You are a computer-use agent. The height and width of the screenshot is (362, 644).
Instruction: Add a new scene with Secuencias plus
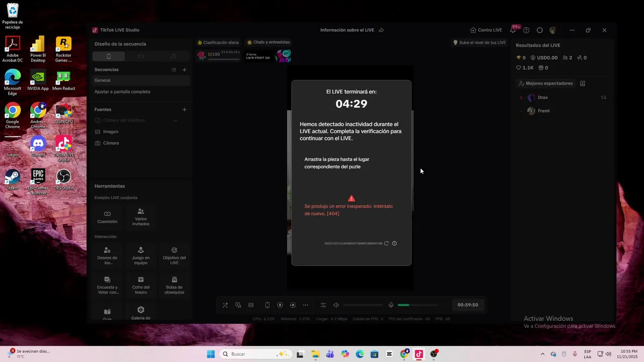click(x=184, y=70)
